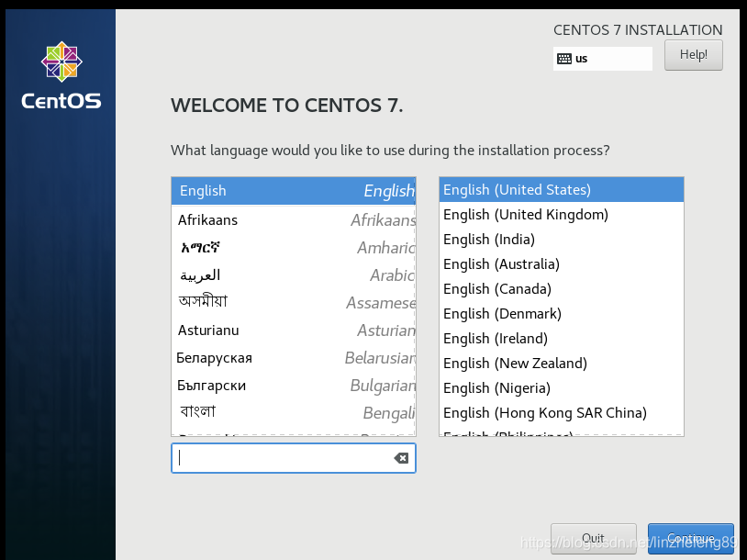This screenshot has width=747, height=560.
Task: Choose the Arabic language row
Action: coord(294,275)
